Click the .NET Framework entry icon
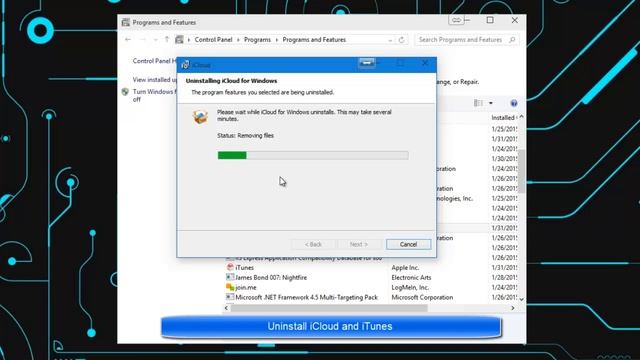 click(230, 297)
